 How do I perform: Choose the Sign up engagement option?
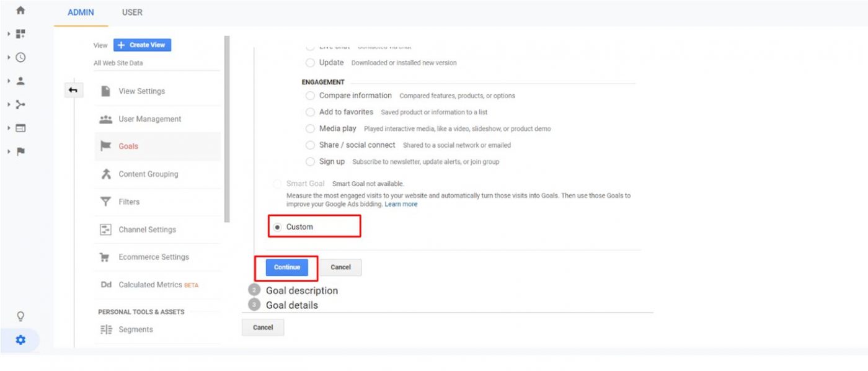pyautogui.click(x=310, y=161)
